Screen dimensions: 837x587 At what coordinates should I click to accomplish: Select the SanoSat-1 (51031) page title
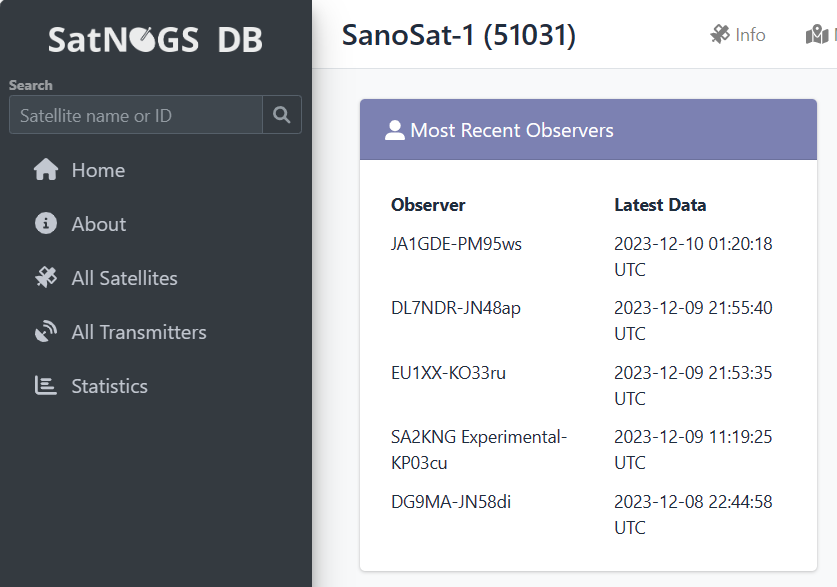click(x=459, y=35)
